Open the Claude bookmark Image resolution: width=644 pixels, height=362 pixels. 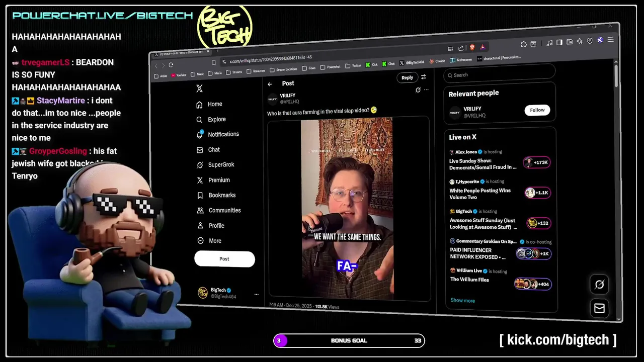[x=437, y=61]
